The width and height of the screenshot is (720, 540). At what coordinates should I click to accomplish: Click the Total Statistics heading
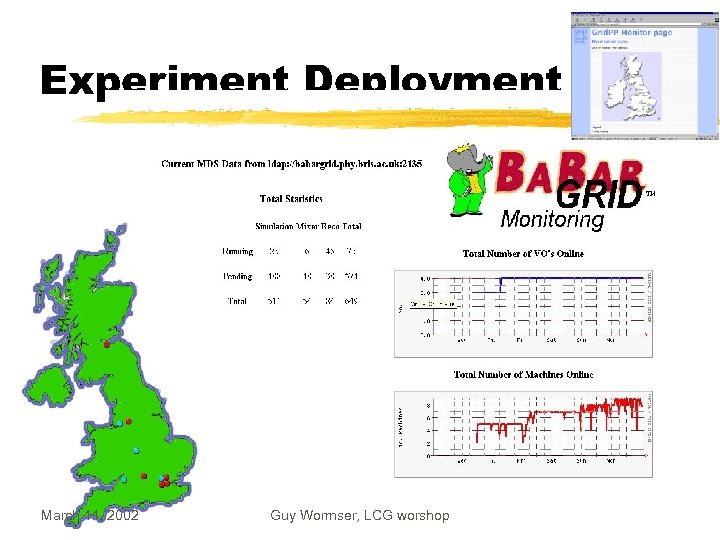click(291, 199)
